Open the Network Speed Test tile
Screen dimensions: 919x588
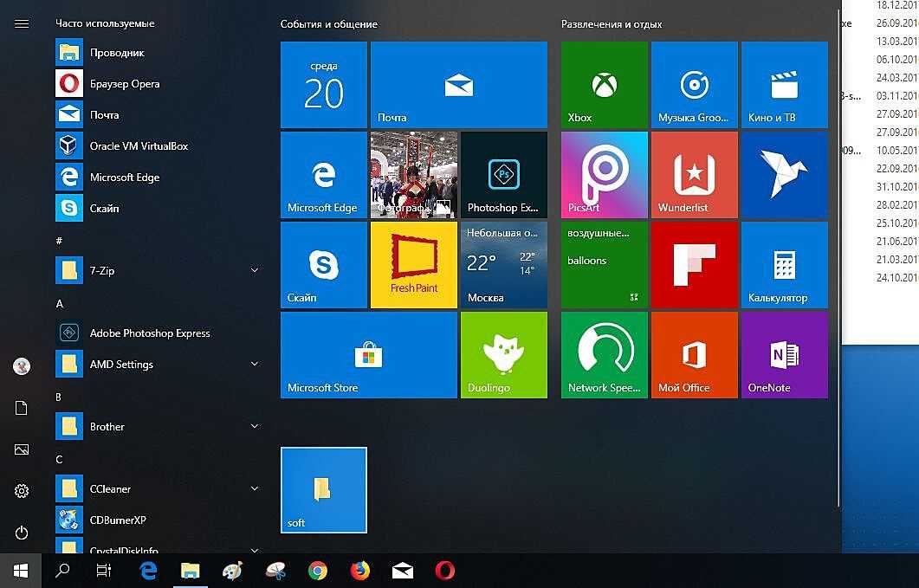(605, 355)
